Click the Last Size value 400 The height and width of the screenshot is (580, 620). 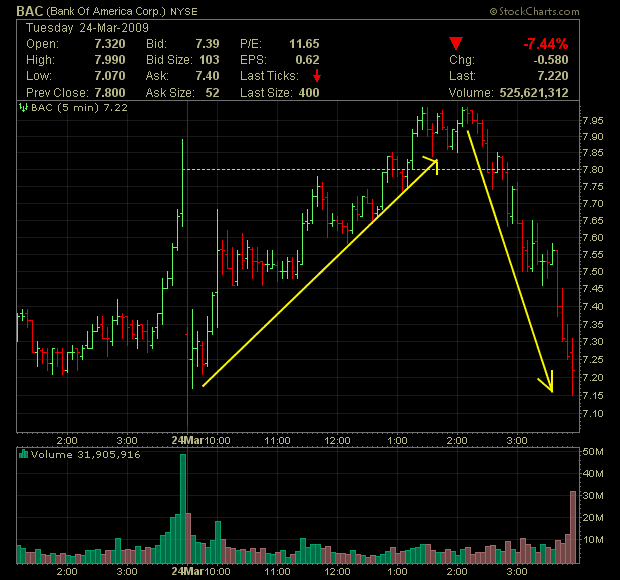coord(309,93)
